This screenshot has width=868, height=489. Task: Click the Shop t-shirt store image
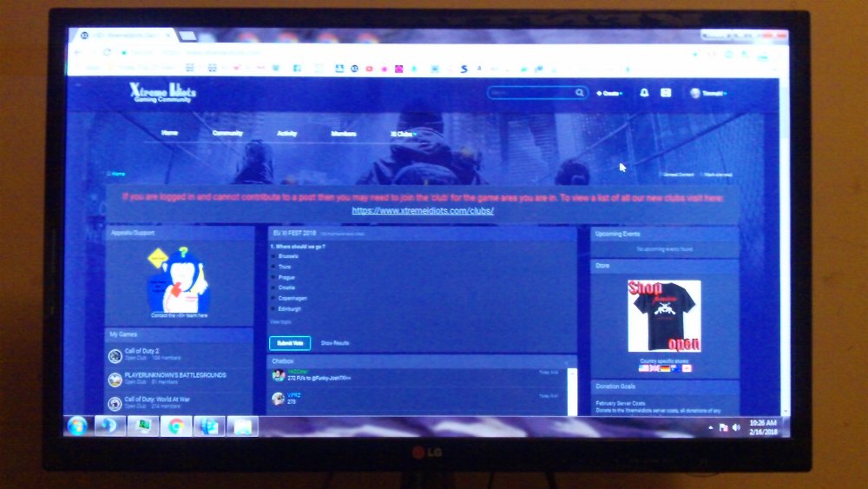[x=664, y=315]
